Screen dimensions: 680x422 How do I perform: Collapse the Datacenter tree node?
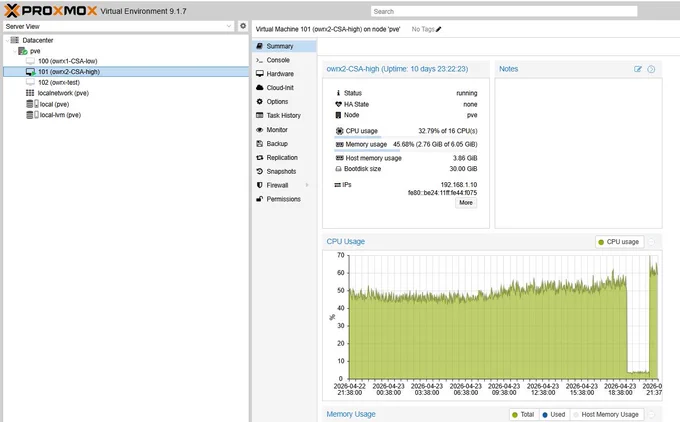coord(7,40)
